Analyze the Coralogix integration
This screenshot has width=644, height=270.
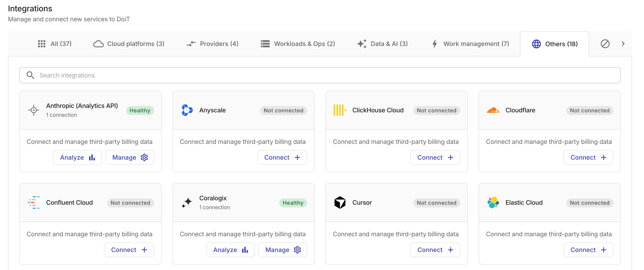pyautogui.click(x=230, y=250)
